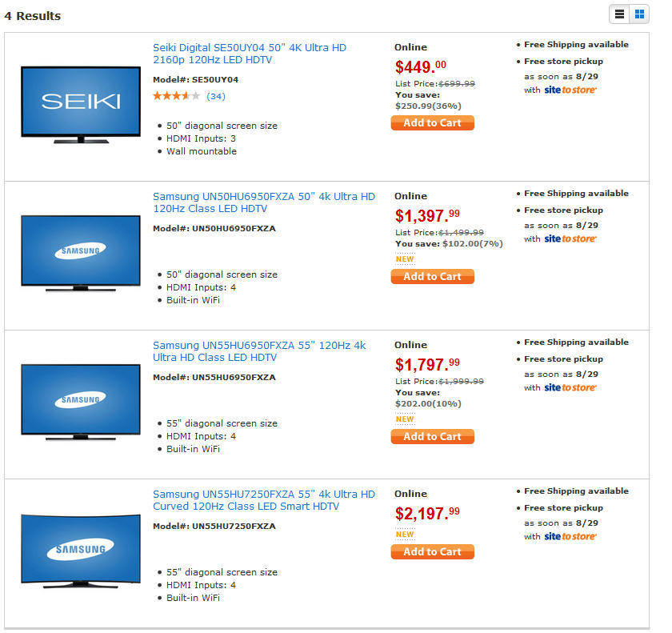Add the Seiki $449 TV to cart
Image resolution: width=672 pixels, height=633 pixels.
(432, 123)
